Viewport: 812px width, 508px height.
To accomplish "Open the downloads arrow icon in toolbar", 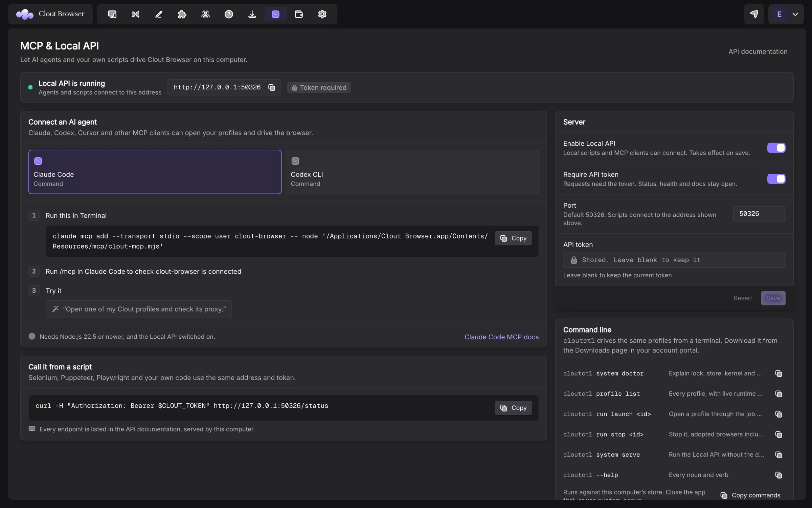I will point(252,14).
